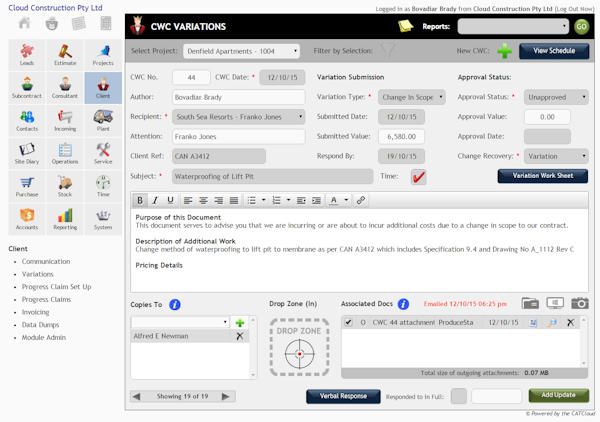
Task: Click the Home icon
Action: click(x=24, y=23)
